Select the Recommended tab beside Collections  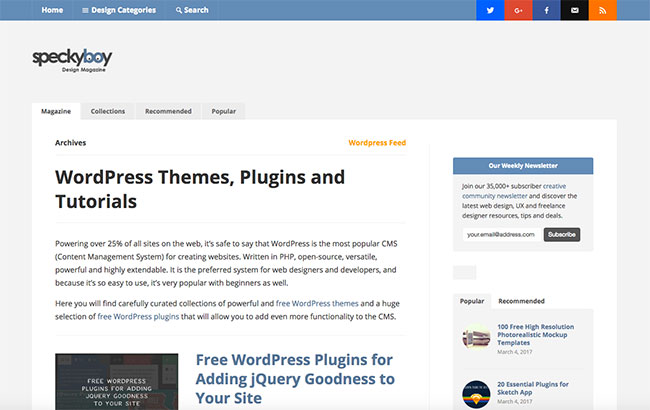click(168, 111)
